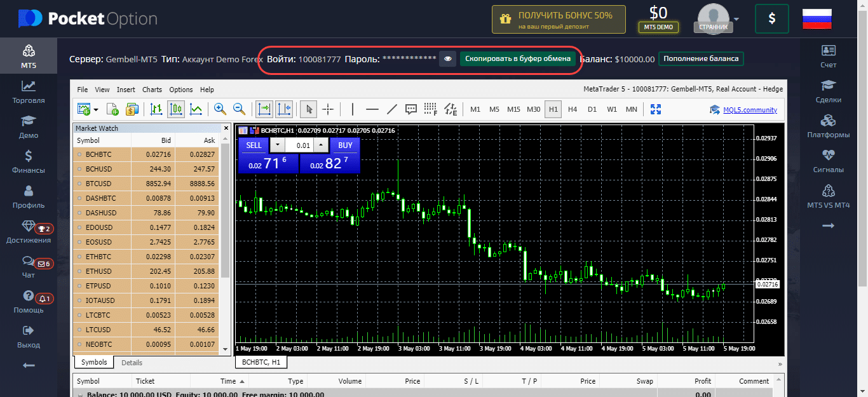Open the Charts menu
Image resolution: width=868 pixels, height=397 pixels.
click(152, 90)
